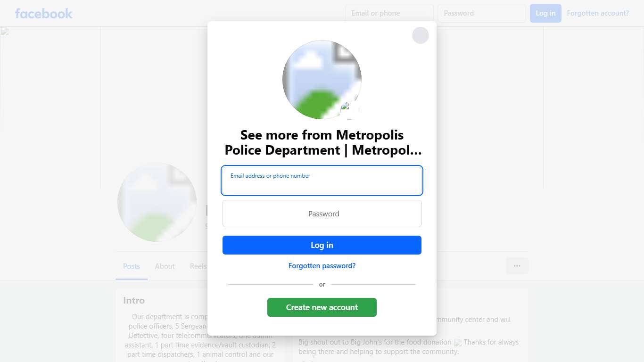Click the Facebook logo in header
This screenshot has height=362, width=644.
(x=44, y=13)
